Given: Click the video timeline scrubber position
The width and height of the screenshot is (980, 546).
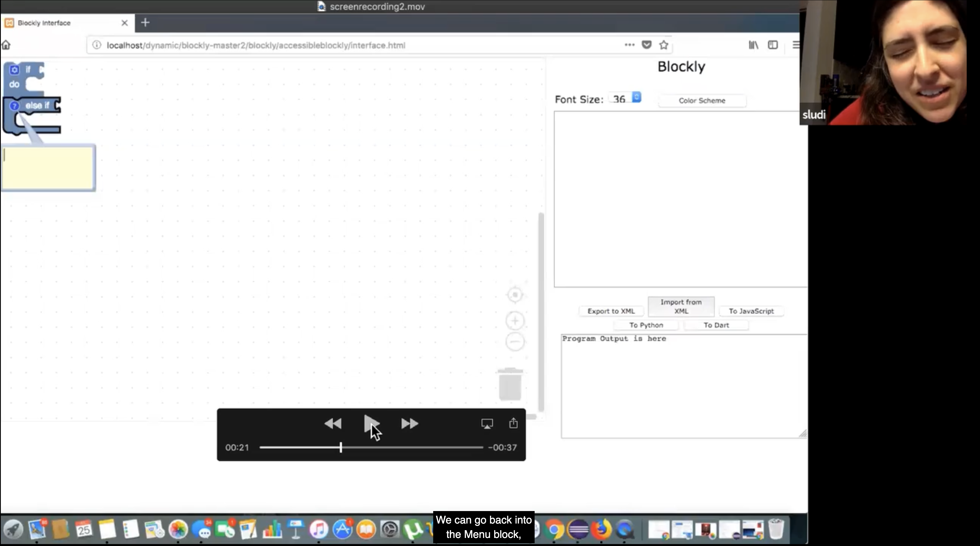Looking at the screenshot, I should point(341,448).
